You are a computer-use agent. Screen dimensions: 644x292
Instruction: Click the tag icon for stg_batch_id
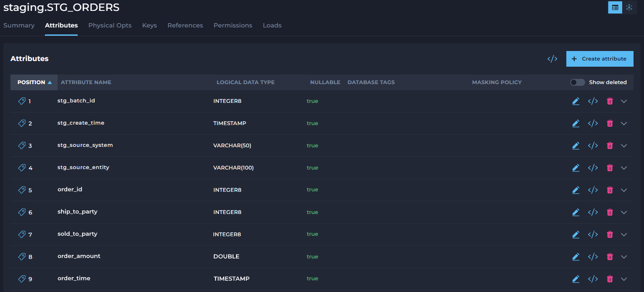[x=22, y=101]
